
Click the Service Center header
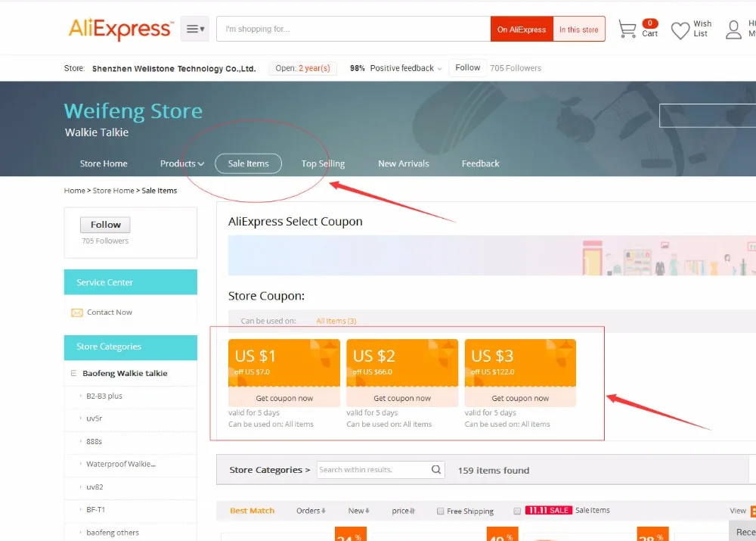131,282
